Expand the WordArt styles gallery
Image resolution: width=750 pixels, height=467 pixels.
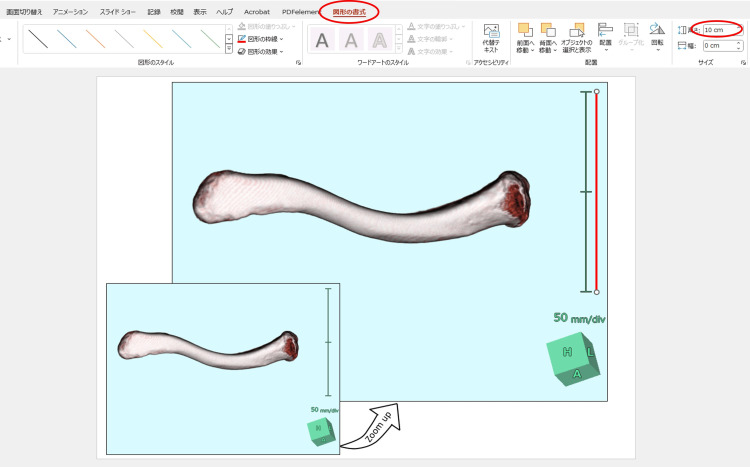(399, 49)
